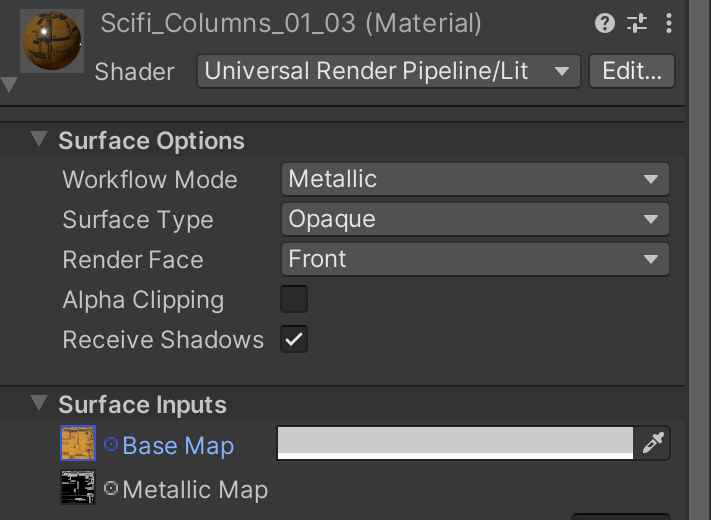This screenshot has height=520, width=711.
Task: Open the Base Map color swatch
Action: point(455,442)
